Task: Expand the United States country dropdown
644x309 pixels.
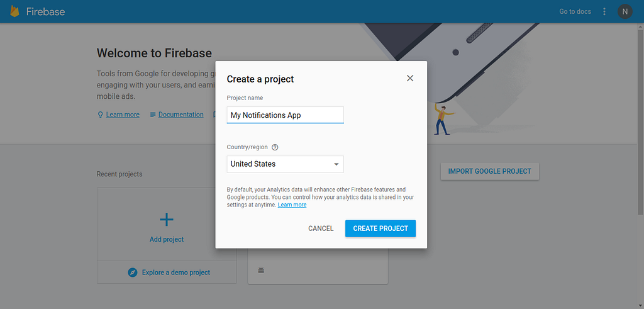Action: [x=285, y=164]
